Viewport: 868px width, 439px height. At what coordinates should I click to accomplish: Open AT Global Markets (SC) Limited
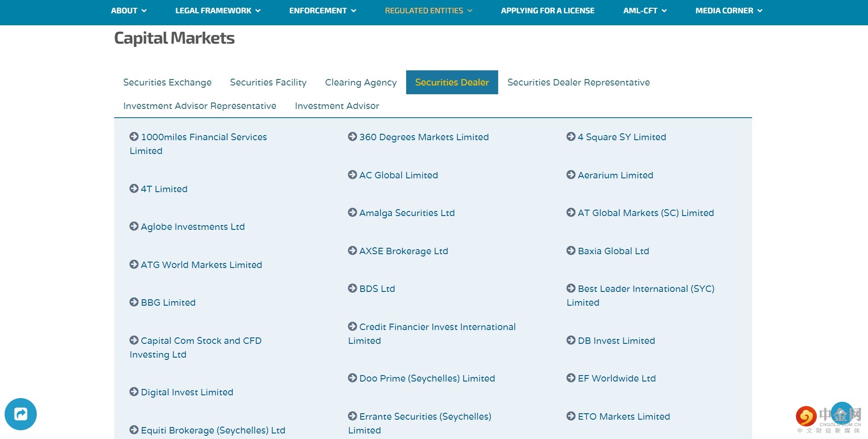(x=646, y=213)
